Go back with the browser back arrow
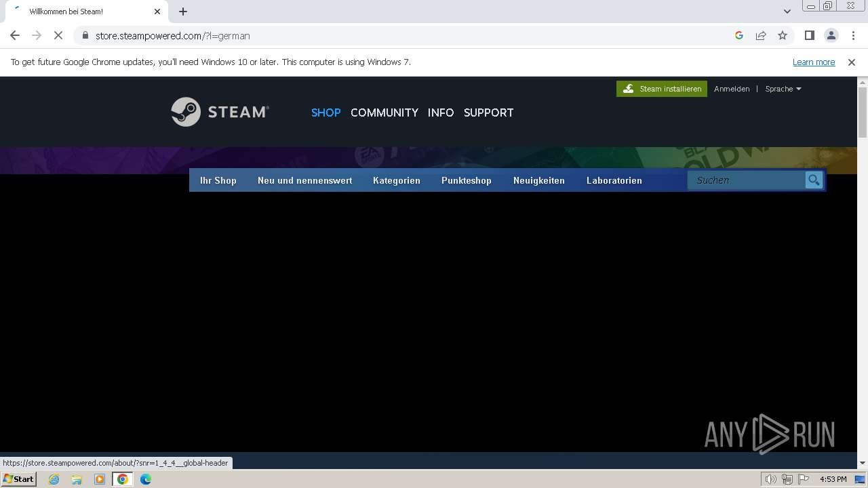The image size is (868, 488). (x=15, y=35)
